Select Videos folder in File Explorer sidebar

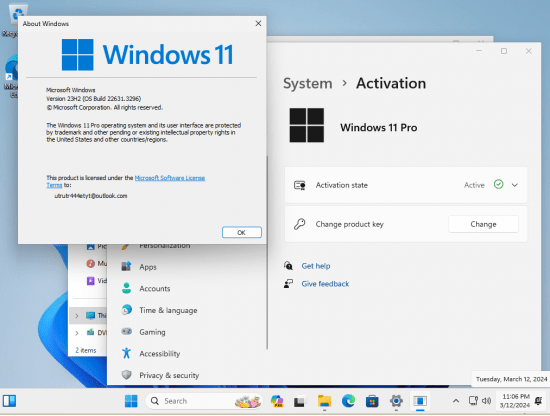(x=96, y=281)
